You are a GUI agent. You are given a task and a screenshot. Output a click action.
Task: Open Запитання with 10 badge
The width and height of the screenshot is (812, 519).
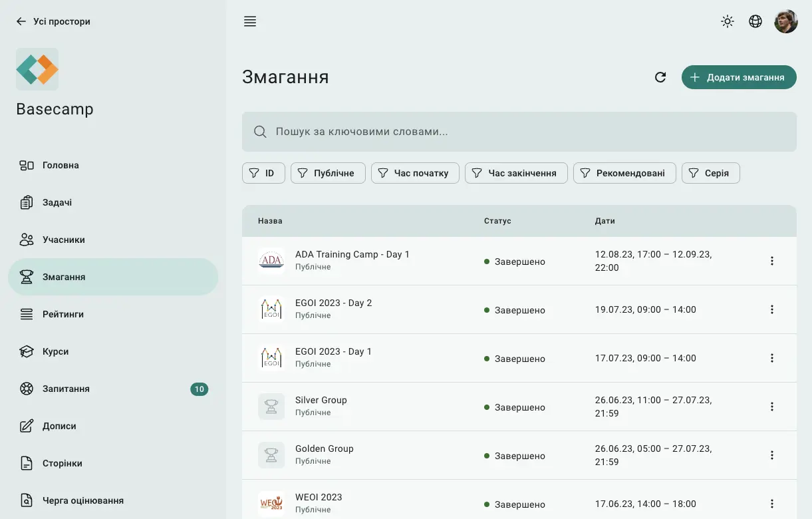[67, 389]
